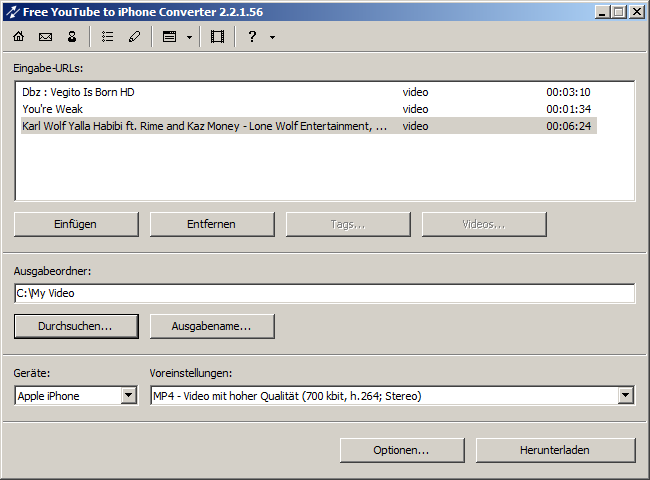Click in the Ausgabeordner path field
The image size is (650, 480).
point(324,293)
